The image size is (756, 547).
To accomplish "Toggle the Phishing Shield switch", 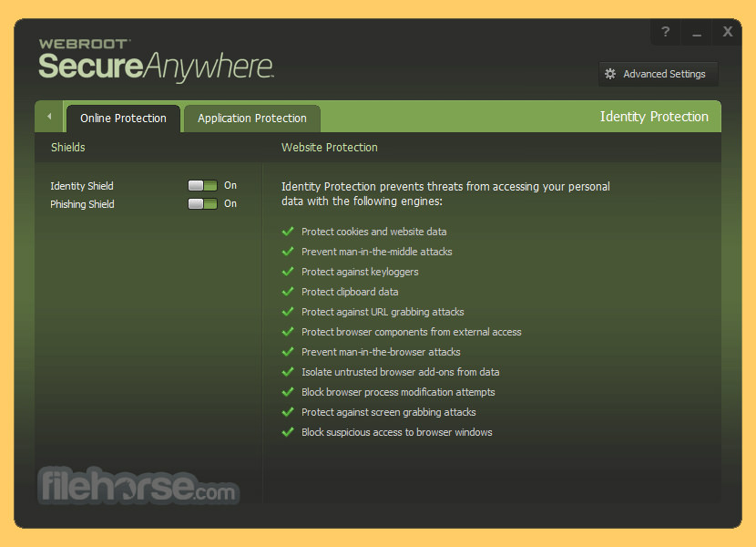I will tap(202, 203).
